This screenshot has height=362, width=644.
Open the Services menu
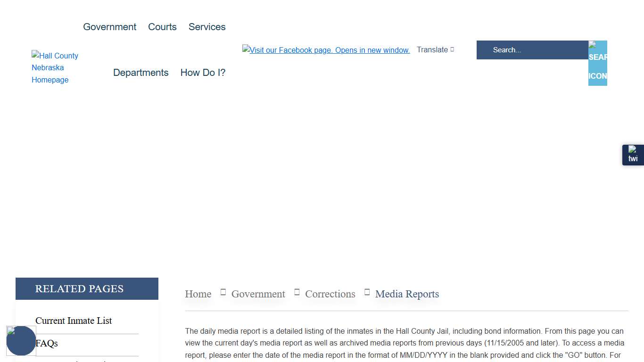(x=206, y=27)
